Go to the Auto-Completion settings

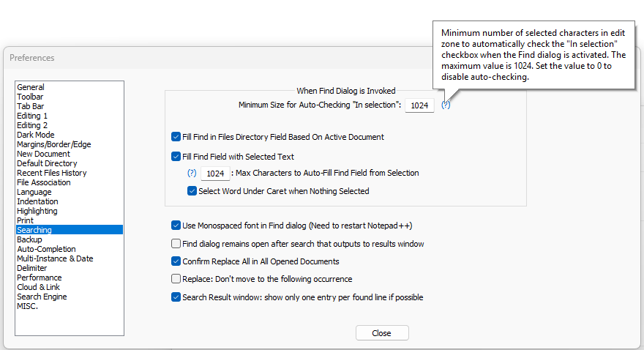[x=46, y=249]
